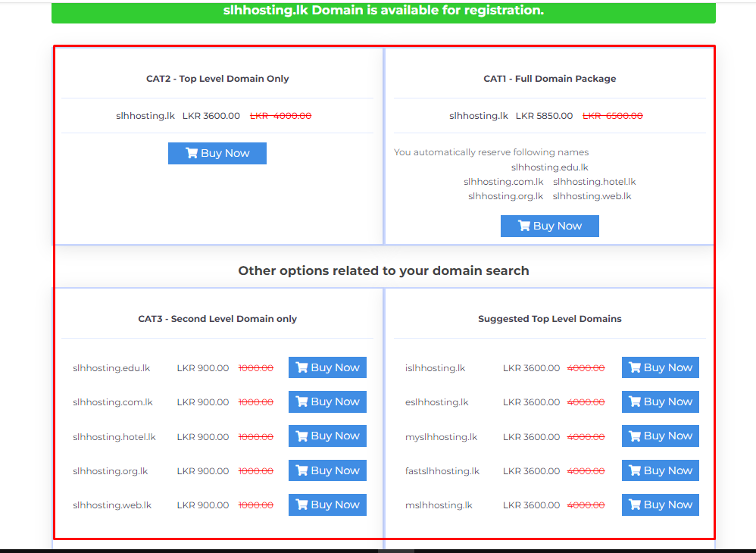Click cart icon for mslhhosting.lk row
This screenshot has height=553, width=756.
click(x=635, y=505)
